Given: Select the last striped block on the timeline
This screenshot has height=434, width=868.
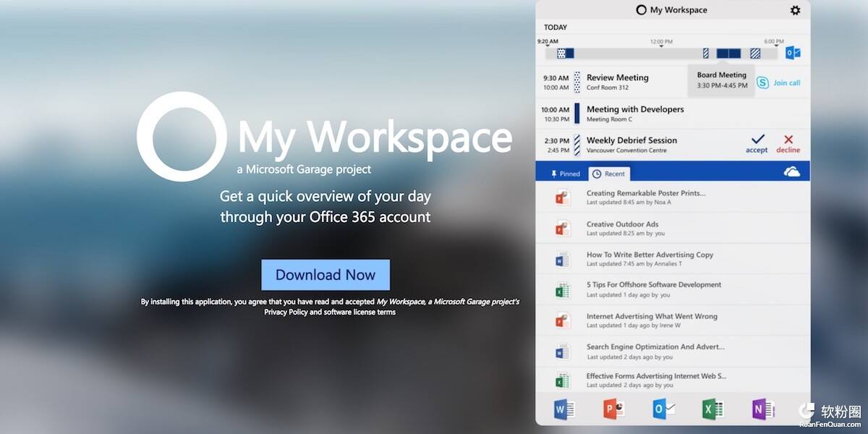Looking at the screenshot, I should point(755,54).
